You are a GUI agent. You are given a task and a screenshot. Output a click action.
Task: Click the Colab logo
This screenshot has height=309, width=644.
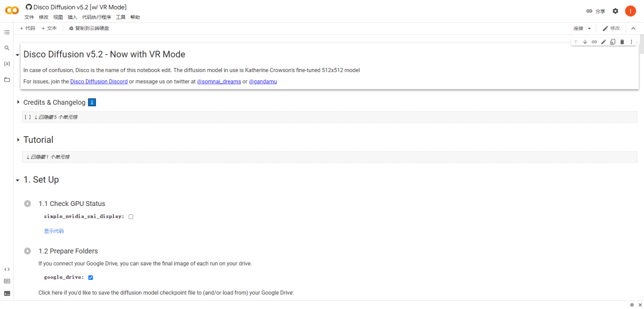tap(12, 10)
